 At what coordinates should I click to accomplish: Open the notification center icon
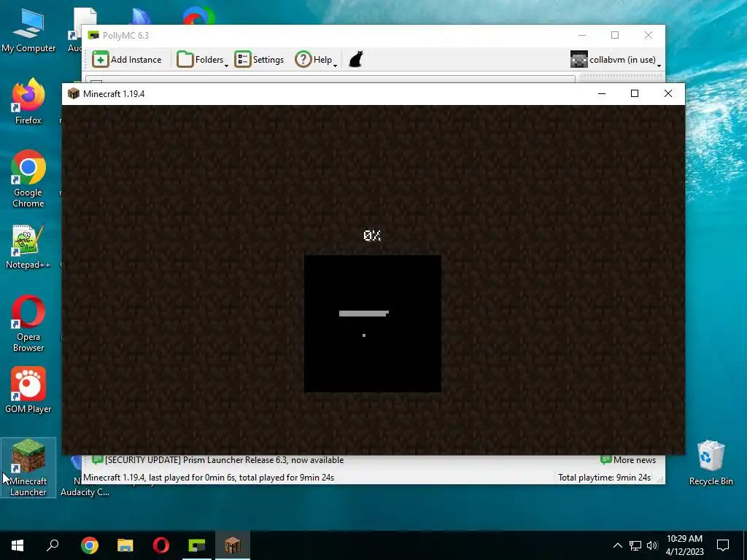723,545
